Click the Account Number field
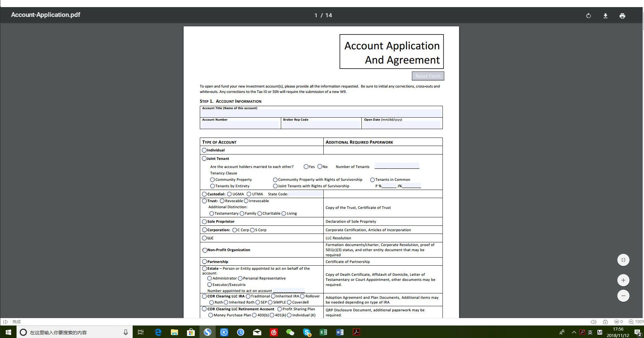This screenshot has width=644, height=338. point(240,125)
